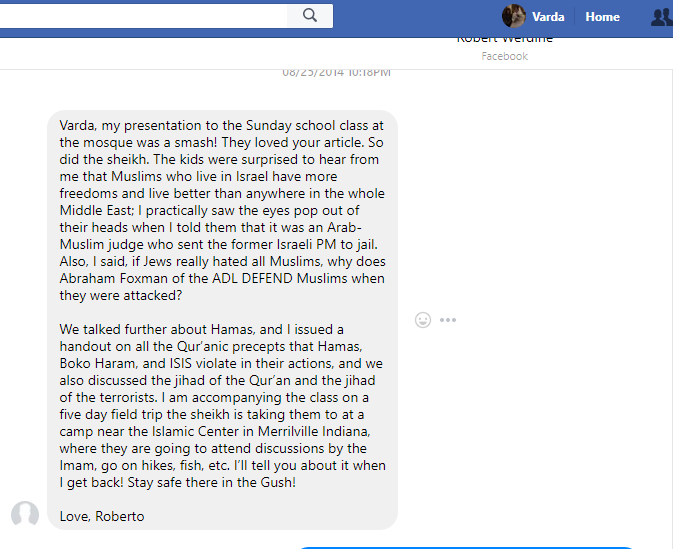Open the three-dot message options menu
Viewport: 673px width, 549px height.
coord(447,320)
